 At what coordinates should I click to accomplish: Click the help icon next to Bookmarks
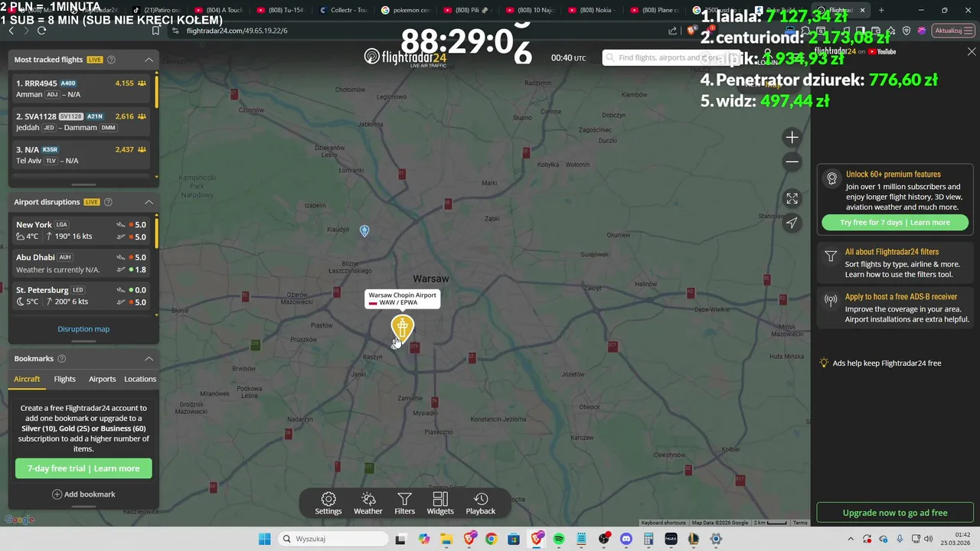[x=62, y=359]
